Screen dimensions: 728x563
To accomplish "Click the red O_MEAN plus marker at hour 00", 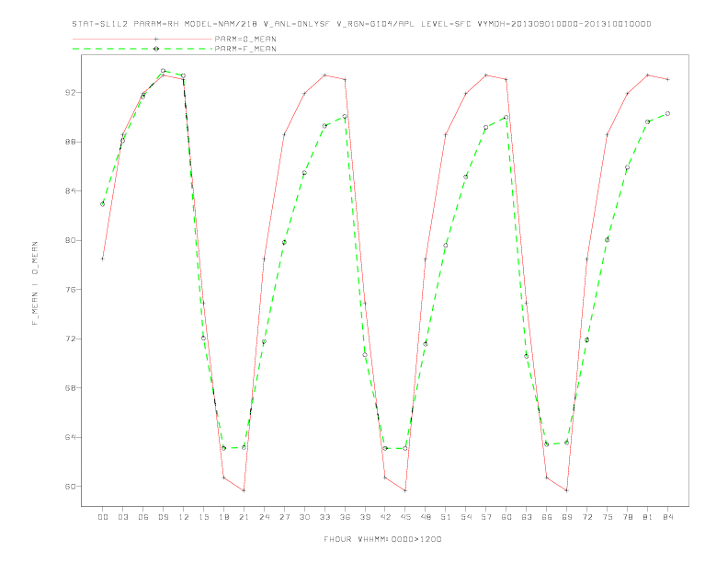I will 103,259.
